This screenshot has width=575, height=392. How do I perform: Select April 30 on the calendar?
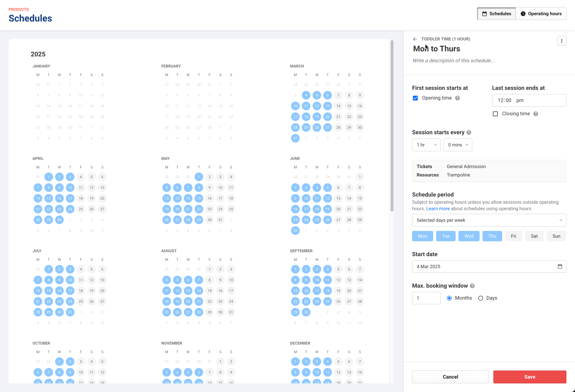tap(59, 220)
